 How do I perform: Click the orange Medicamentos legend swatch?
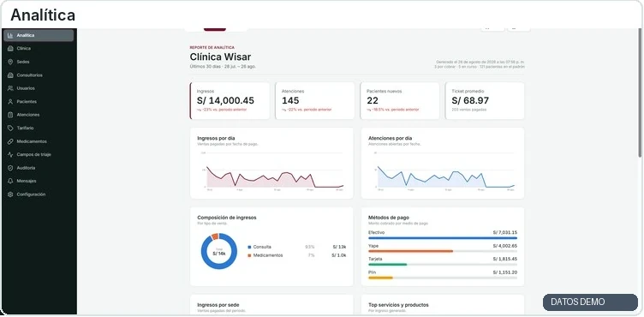point(249,255)
